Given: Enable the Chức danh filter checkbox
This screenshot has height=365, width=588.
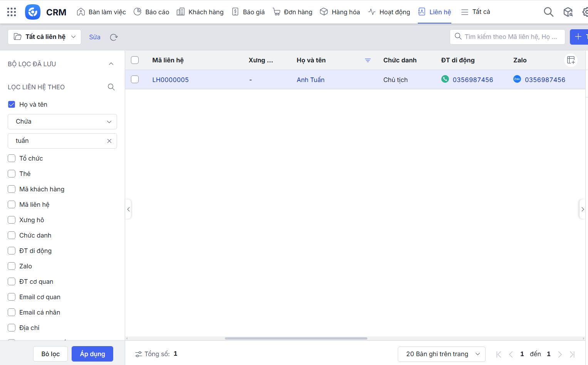Looking at the screenshot, I should [12, 235].
